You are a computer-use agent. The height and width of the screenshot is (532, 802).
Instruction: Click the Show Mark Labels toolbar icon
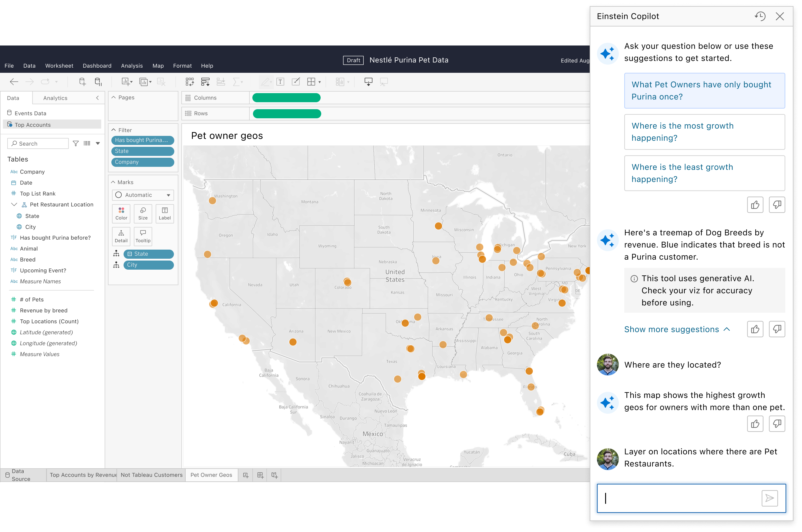[280, 81]
